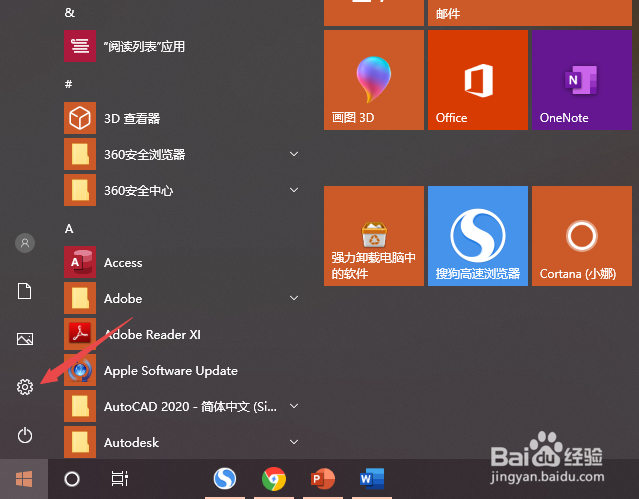Open Sogou browser from the taskbar
Viewport: 639px width, 499px height.
pyautogui.click(x=225, y=479)
